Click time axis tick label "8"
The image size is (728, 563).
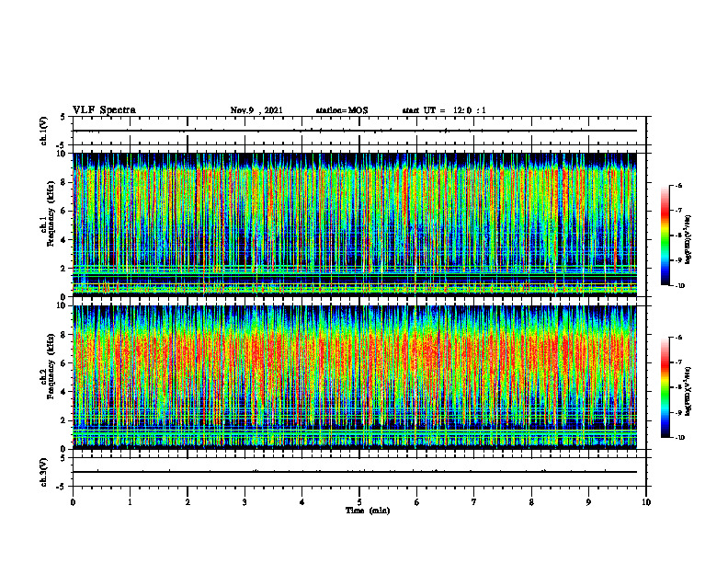click(531, 502)
